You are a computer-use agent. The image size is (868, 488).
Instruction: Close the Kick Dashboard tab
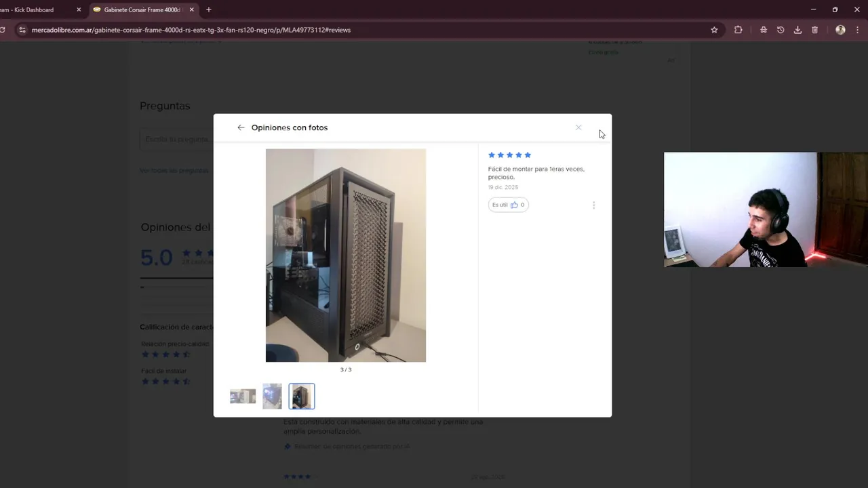(79, 10)
